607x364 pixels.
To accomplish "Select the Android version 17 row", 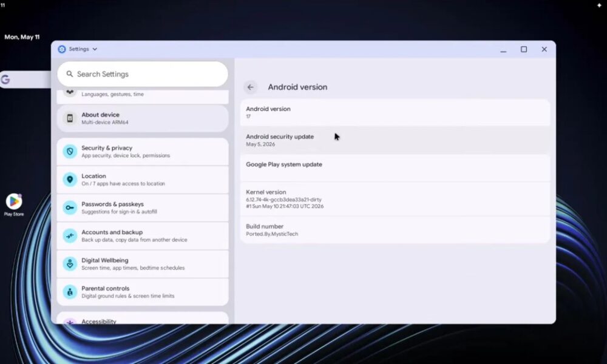I will click(x=395, y=113).
